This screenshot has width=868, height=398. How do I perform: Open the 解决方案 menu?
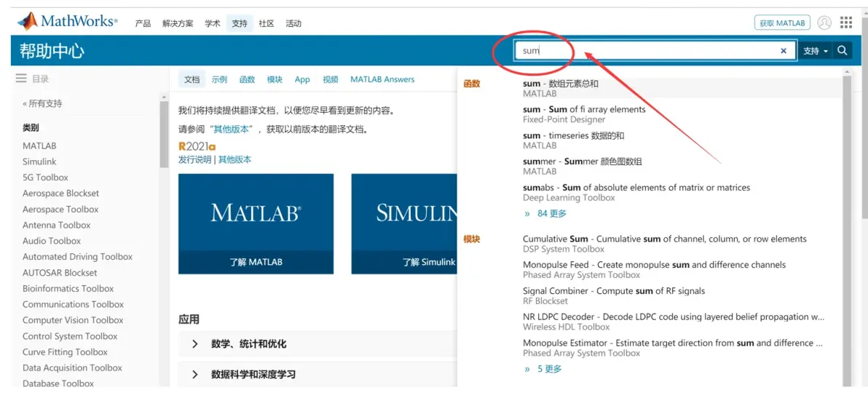click(178, 23)
